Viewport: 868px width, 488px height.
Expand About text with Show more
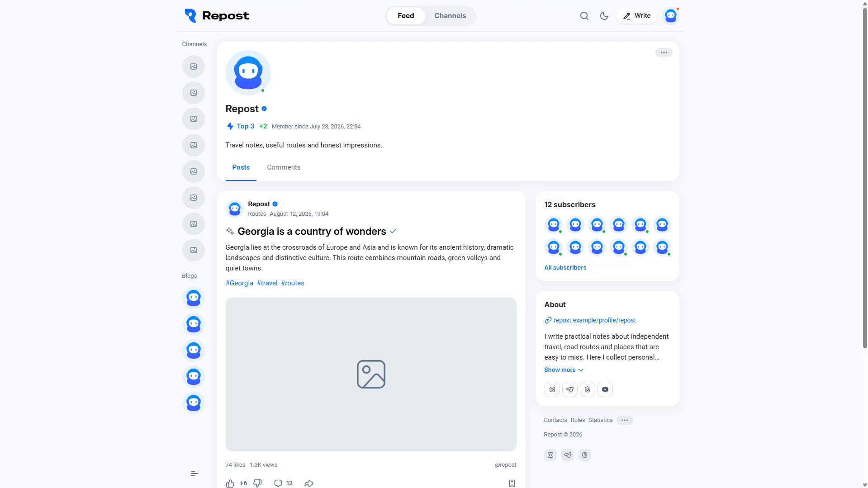[564, 370]
